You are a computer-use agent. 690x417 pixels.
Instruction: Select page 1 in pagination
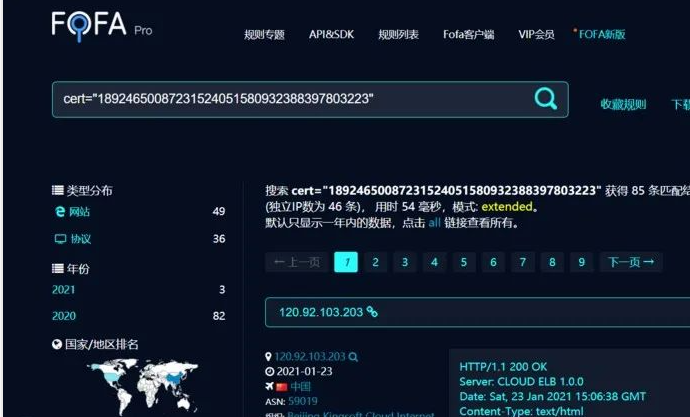click(x=346, y=262)
